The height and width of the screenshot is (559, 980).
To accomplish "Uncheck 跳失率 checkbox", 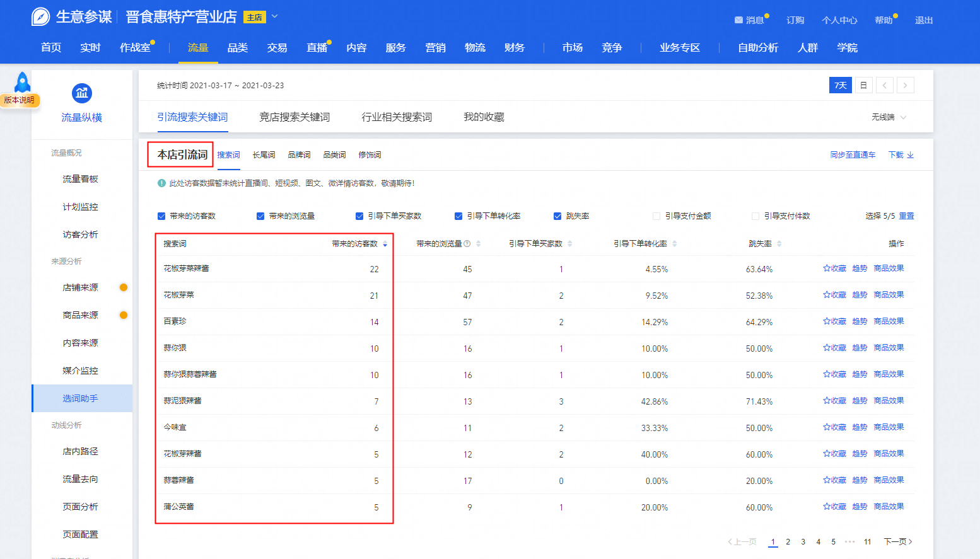I will (557, 216).
